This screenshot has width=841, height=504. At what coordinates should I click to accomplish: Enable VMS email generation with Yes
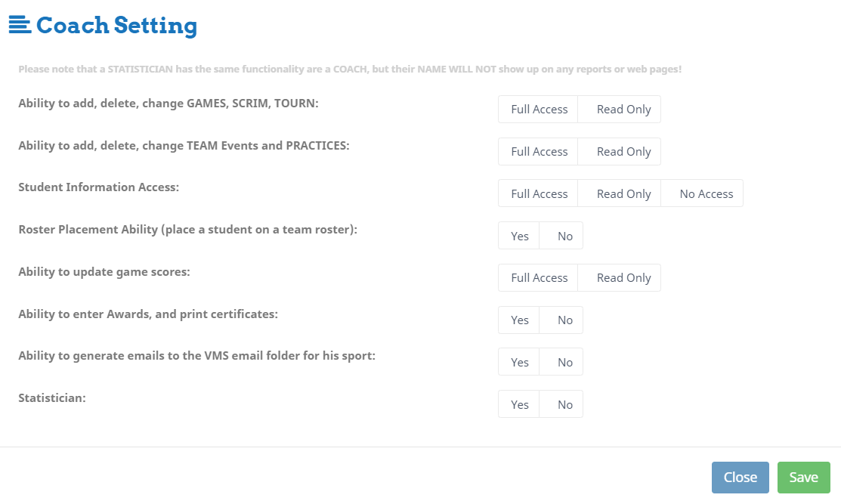520,363
